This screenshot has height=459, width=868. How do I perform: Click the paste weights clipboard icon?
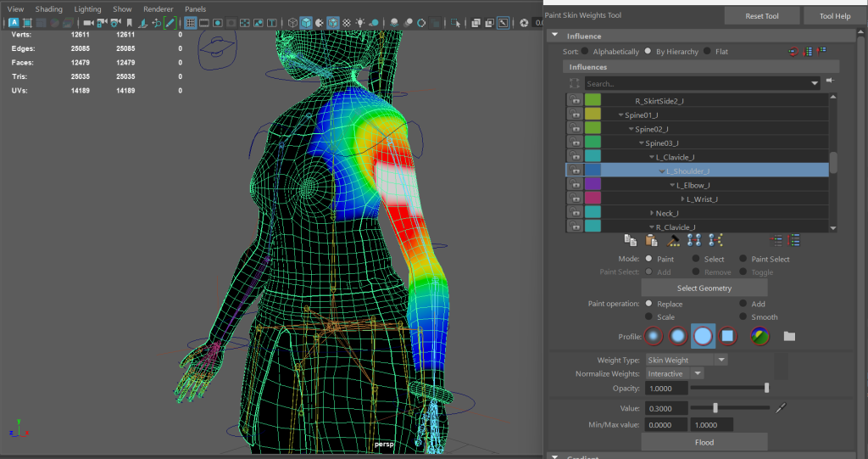pyautogui.click(x=651, y=241)
